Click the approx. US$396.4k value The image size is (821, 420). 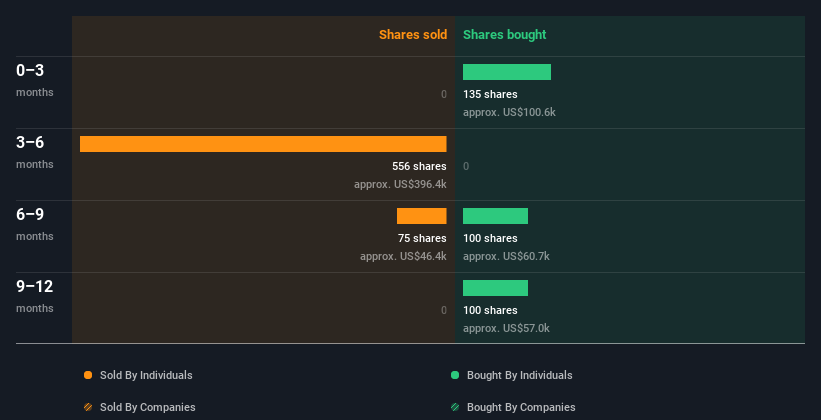click(400, 184)
